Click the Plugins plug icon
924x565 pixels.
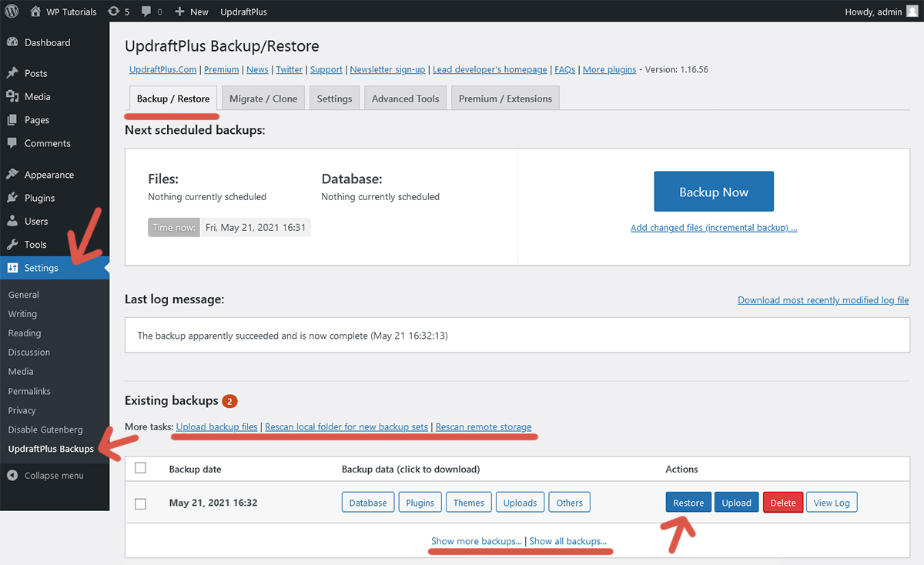coord(12,198)
